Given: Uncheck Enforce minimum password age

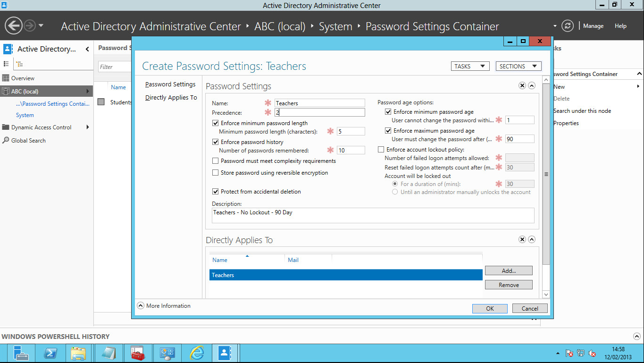Looking at the screenshot, I should [x=388, y=112].
